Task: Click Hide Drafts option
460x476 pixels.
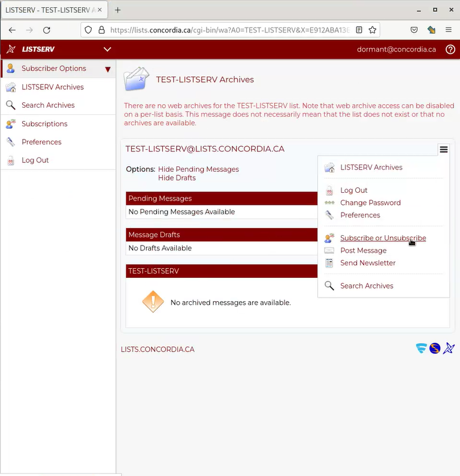Action: [x=177, y=178]
